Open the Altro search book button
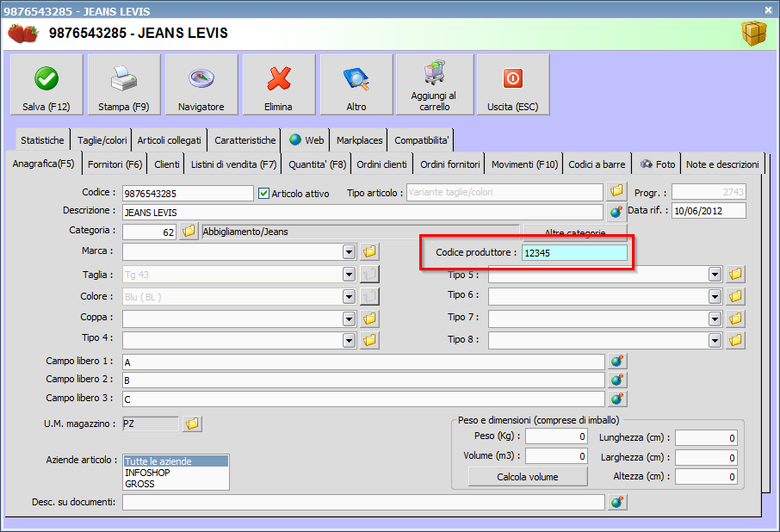 tap(356, 85)
